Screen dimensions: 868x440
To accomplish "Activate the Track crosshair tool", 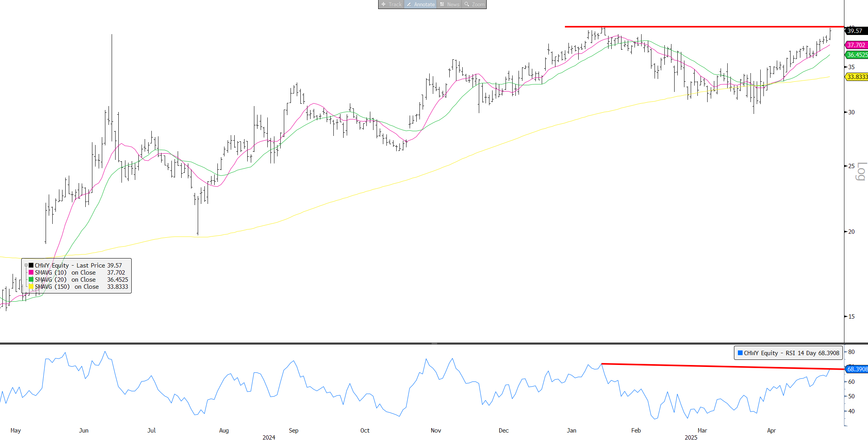I will pyautogui.click(x=391, y=4).
